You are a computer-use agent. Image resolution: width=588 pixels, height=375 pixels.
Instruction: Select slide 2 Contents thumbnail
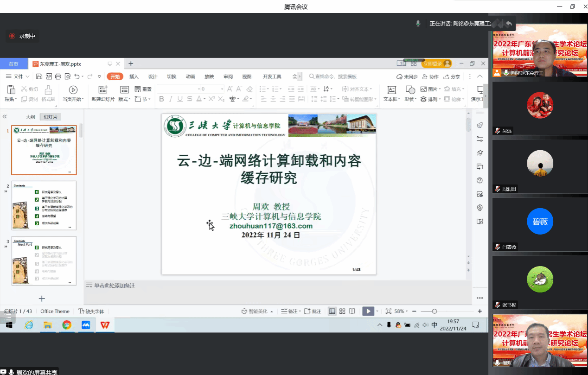pos(44,205)
